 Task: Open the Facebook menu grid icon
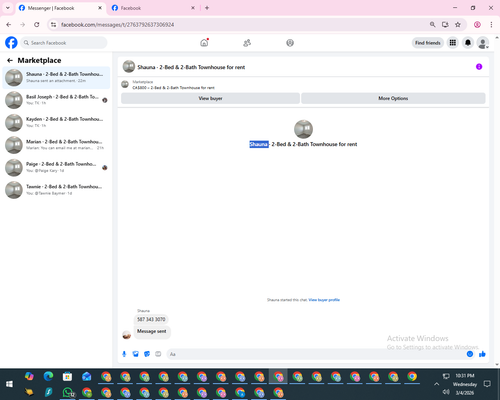tap(453, 43)
